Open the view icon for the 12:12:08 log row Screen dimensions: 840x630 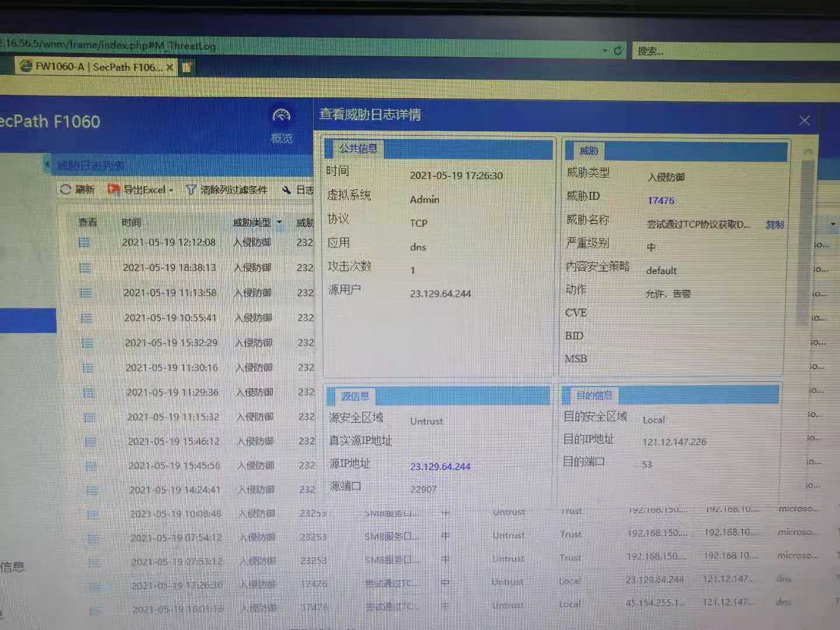pos(85,242)
